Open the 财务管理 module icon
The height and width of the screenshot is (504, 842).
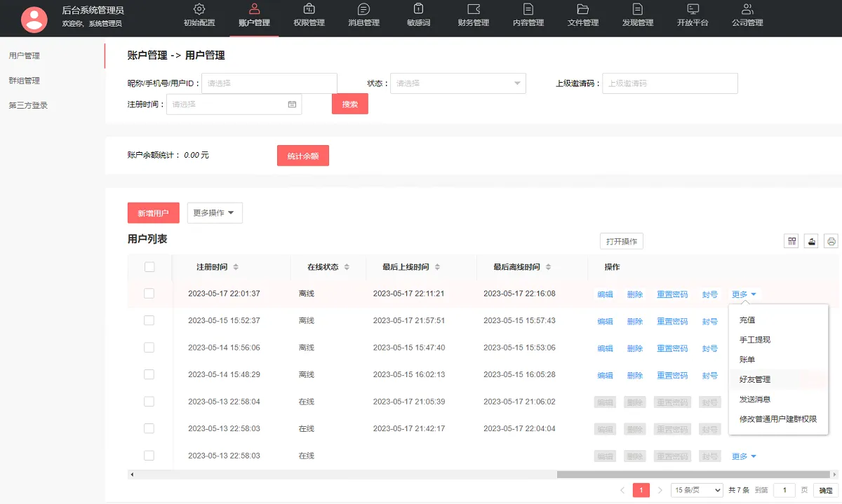pos(474,11)
